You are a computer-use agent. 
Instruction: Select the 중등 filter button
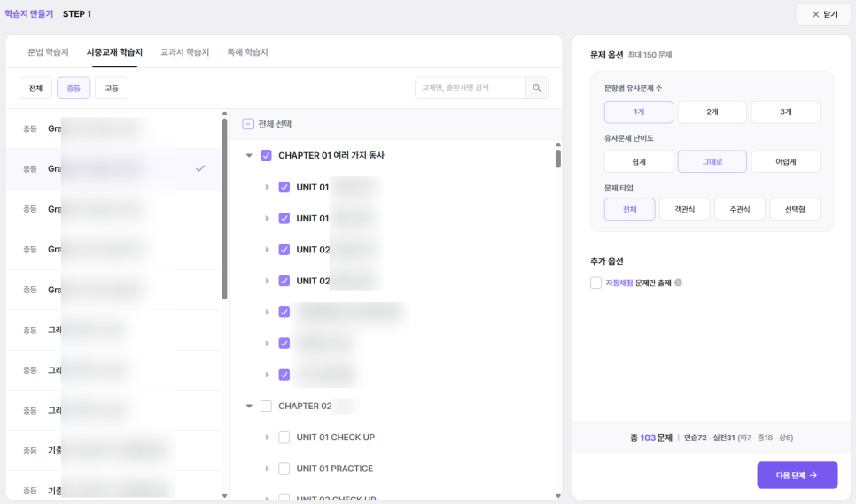click(x=74, y=88)
